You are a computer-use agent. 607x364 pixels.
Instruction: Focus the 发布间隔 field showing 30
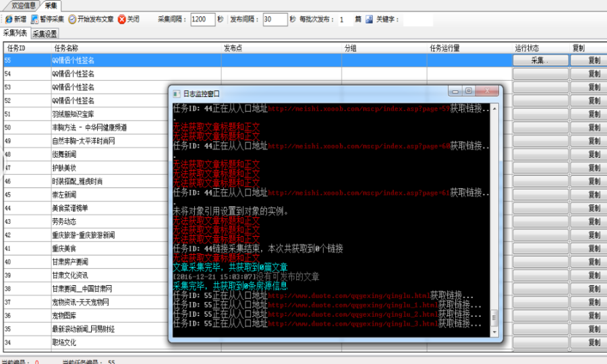275,20
